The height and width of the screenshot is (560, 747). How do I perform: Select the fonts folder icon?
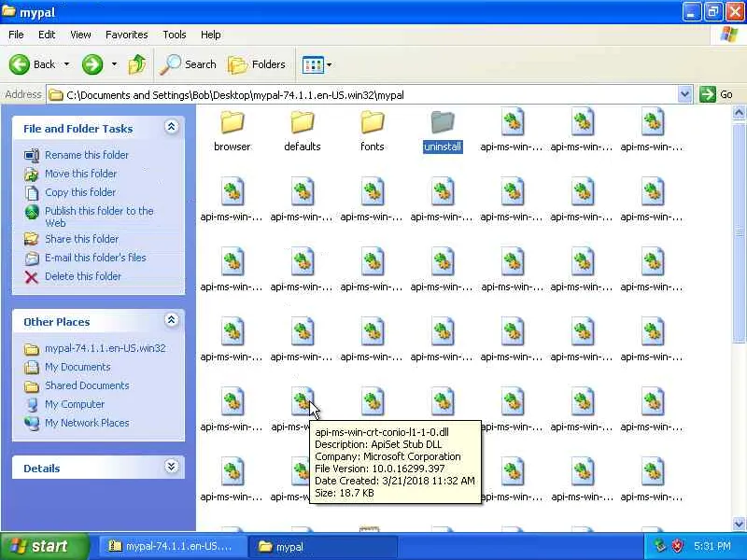[x=372, y=122]
